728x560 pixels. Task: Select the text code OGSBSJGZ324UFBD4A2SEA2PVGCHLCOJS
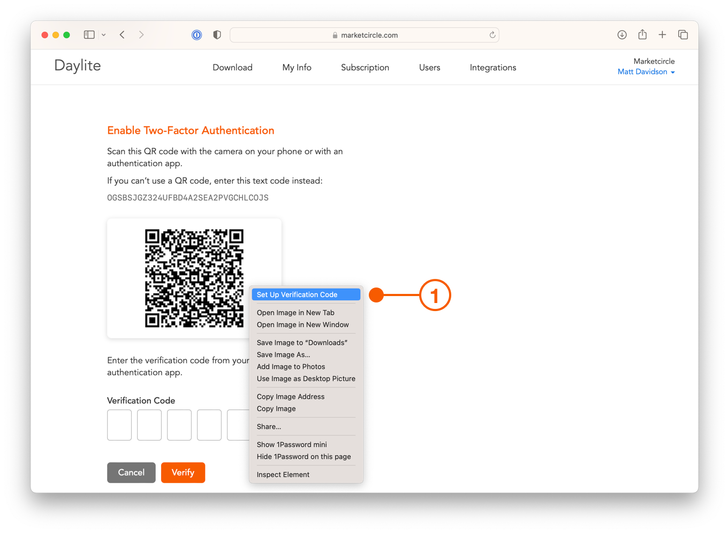(x=188, y=198)
